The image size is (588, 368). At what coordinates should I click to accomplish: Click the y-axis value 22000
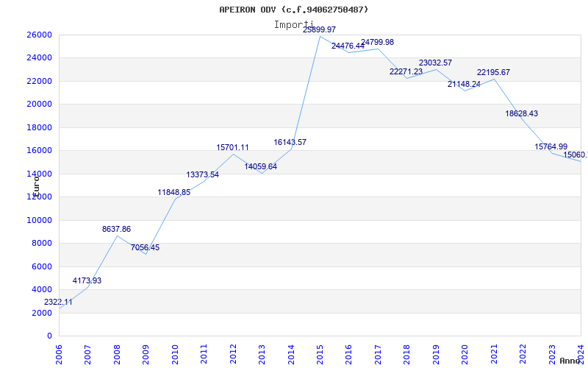pyautogui.click(x=39, y=81)
